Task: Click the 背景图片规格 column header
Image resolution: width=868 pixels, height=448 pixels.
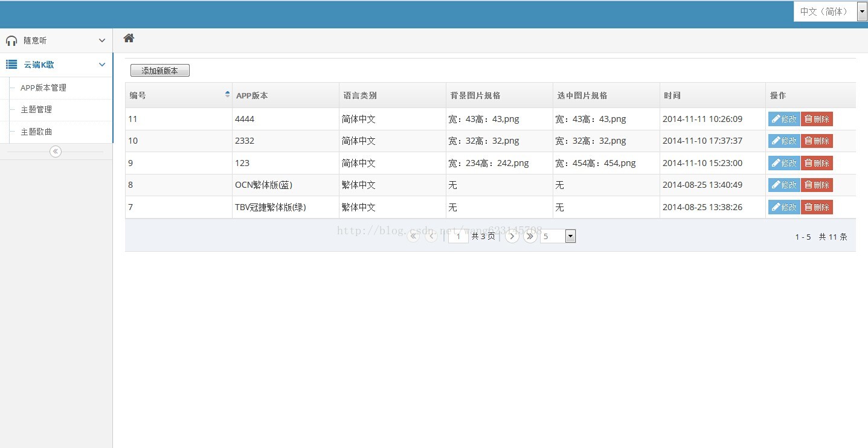Action: 500,95
